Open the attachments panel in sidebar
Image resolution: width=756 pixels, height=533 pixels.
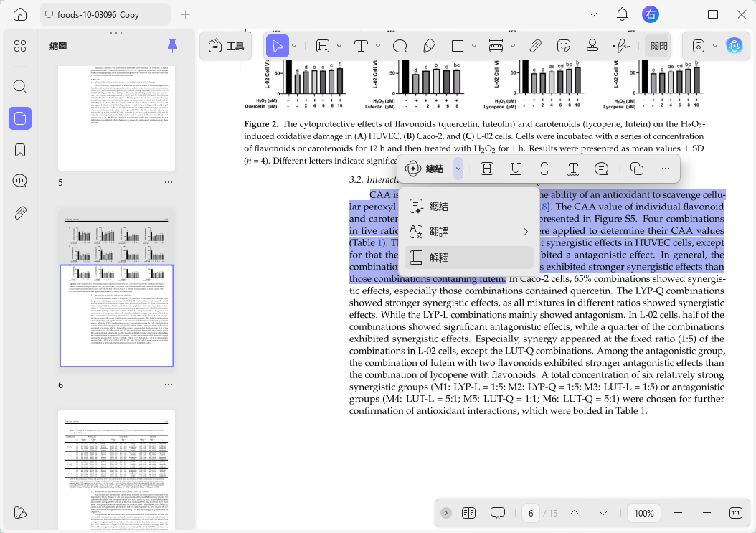(20, 213)
